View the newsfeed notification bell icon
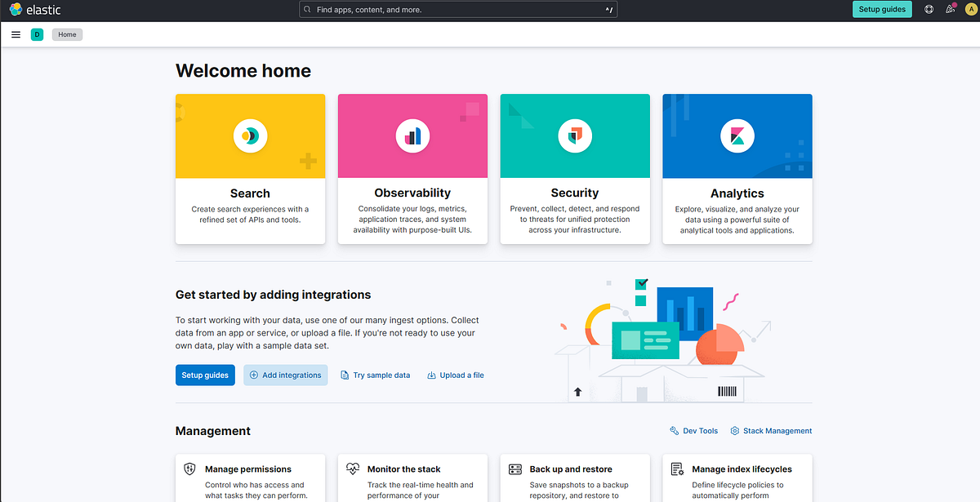 (x=950, y=9)
